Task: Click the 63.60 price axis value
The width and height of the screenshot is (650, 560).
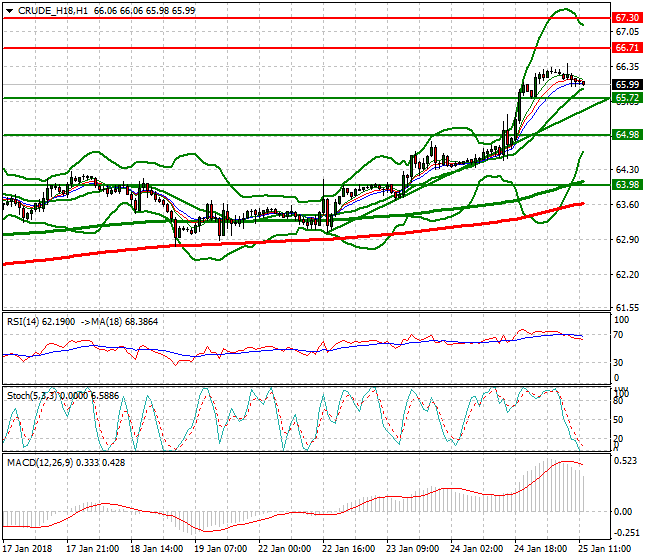Action: click(x=627, y=205)
